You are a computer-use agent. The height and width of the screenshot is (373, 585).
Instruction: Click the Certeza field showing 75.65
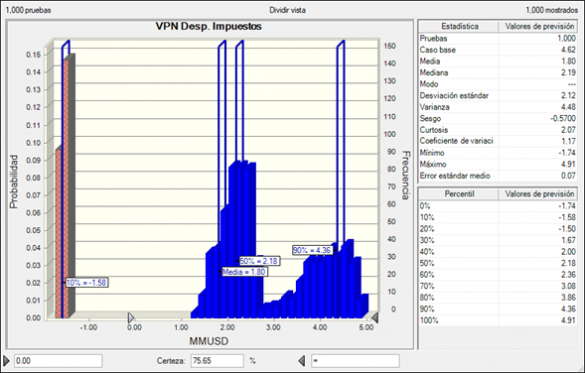tap(217, 361)
